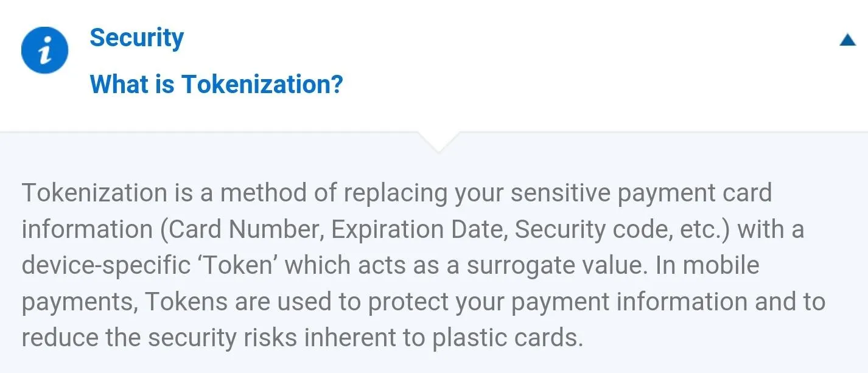The height and width of the screenshot is (373, 868).
Task: Click the text Card Number in parentheses
Action: click(242, 229)
